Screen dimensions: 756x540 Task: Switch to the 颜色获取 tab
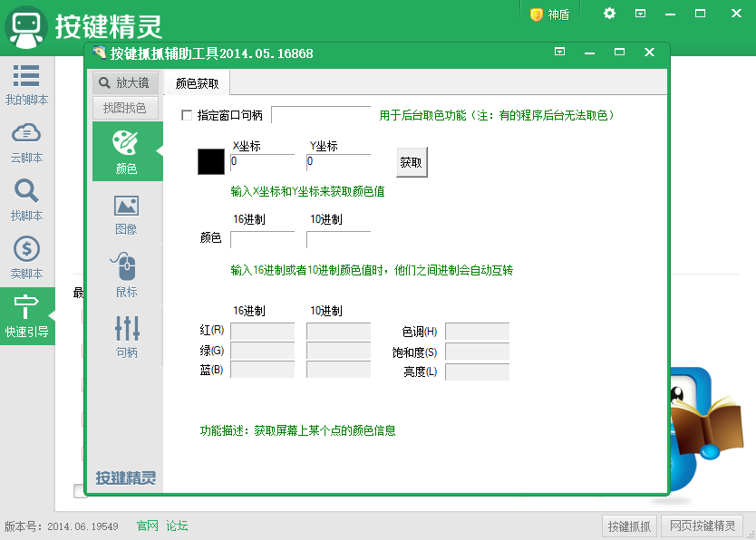pos(198,83)
